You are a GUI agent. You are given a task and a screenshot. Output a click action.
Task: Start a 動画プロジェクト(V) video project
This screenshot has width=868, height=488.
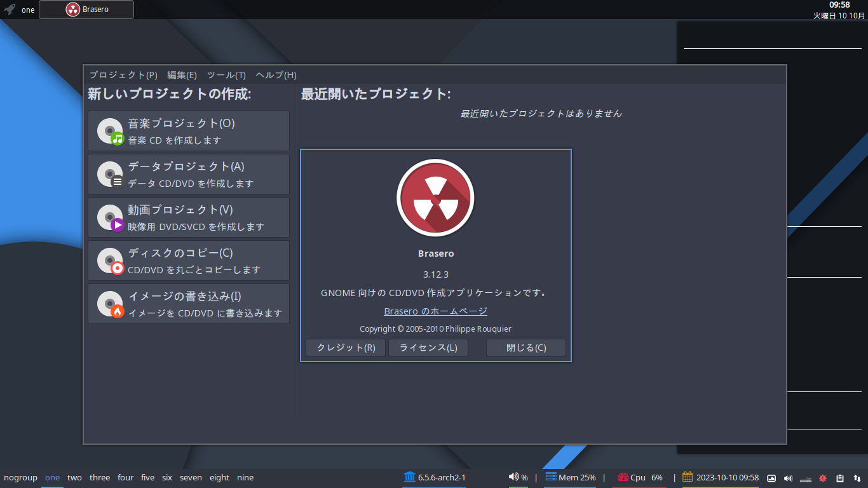coord(189,217)
